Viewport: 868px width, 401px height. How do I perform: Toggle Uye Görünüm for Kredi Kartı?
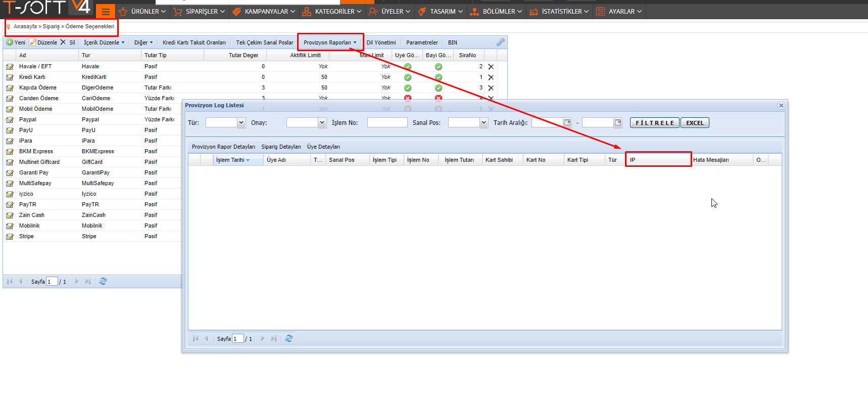pos(408,77)
